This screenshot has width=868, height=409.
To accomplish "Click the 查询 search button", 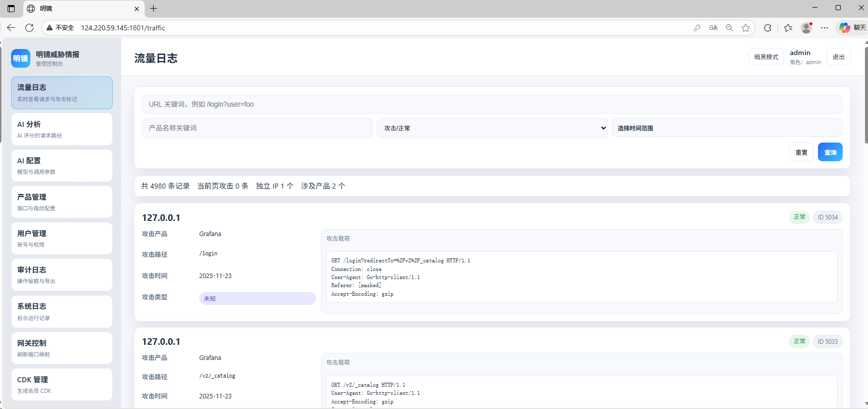I will [x=830, y=152].
